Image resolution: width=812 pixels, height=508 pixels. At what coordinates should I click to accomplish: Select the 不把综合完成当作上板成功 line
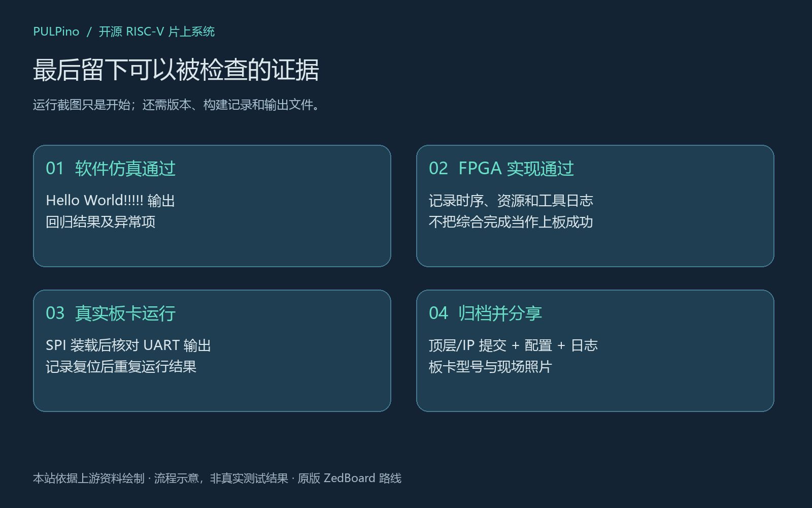pyautogui.click(x=511, y=222)
